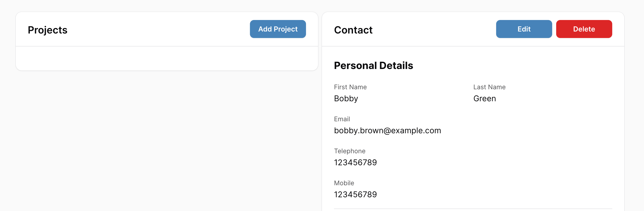Click the Last Name label
644x211 pixels.
[x=489, y=87]
